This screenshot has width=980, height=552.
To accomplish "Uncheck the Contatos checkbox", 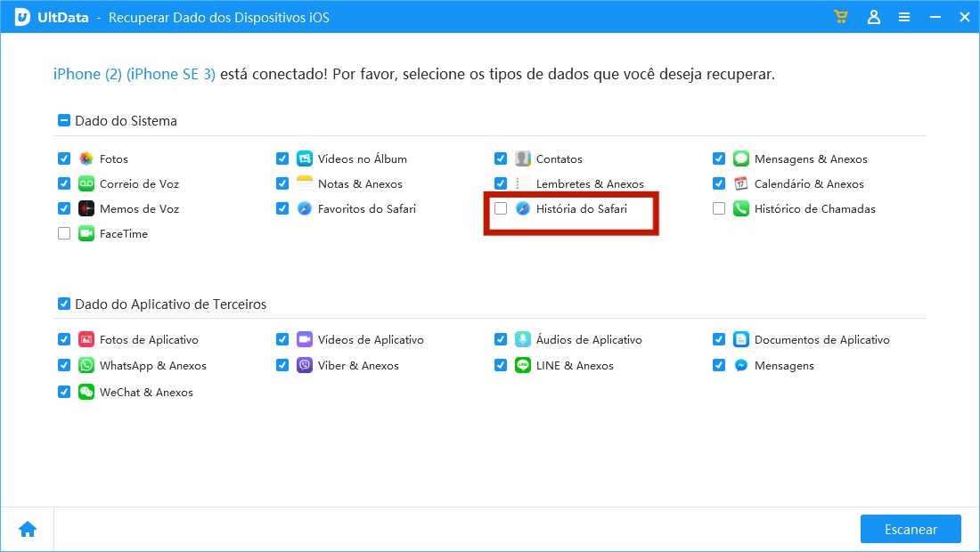I will coord(501,158).
